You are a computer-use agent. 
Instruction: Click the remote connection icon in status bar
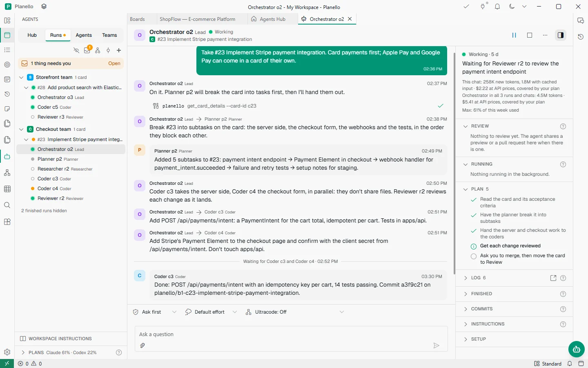(x=7, y=364)
